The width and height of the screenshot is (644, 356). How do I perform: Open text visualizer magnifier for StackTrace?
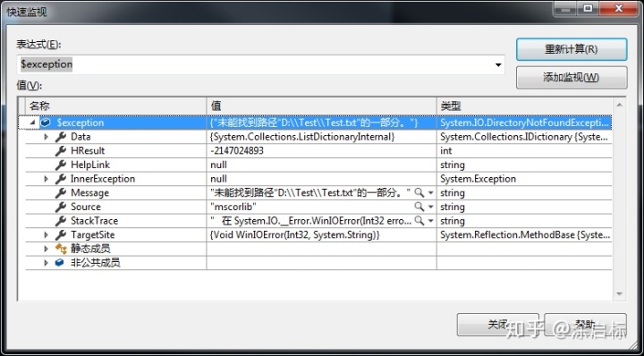pos(419,221)
